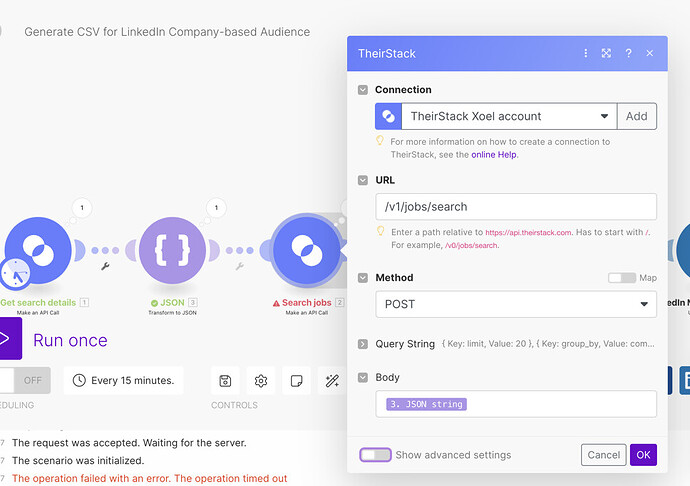Click the TheirStack connection logo icon

388,116
